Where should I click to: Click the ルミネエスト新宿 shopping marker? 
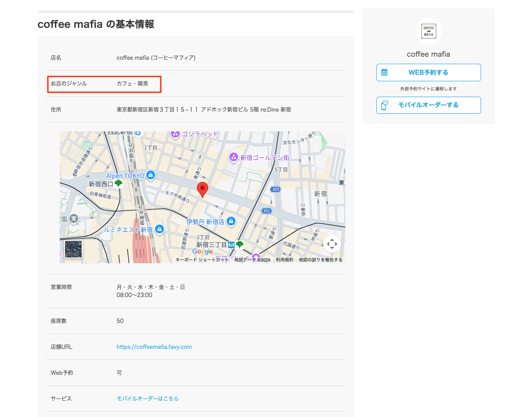click(x=159, y=229)
